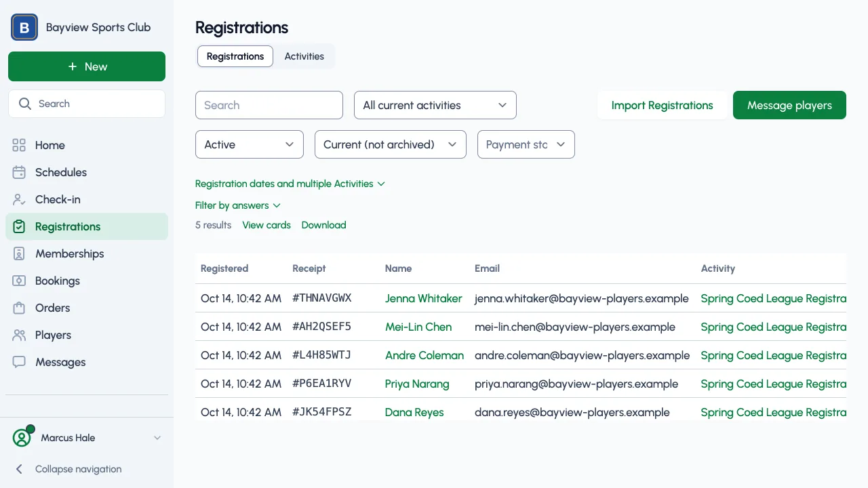Click the collapse navigation arrow icon
Screen dimensions: 868x488
[19, 469]
